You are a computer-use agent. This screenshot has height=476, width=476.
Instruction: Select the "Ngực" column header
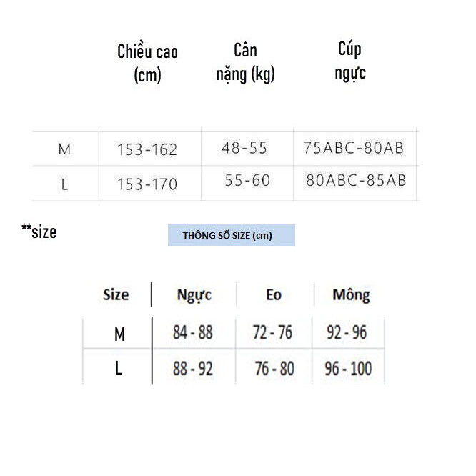[194, 295]
